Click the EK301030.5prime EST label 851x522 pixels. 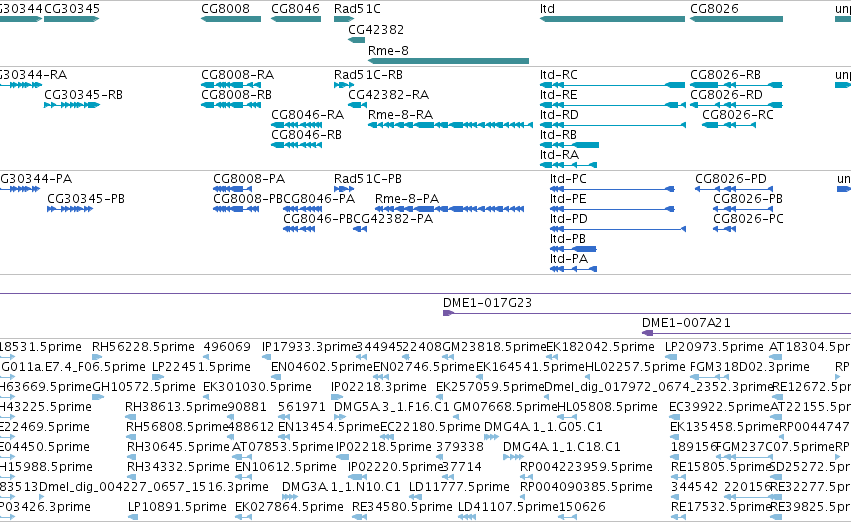[x=257, y=386]
